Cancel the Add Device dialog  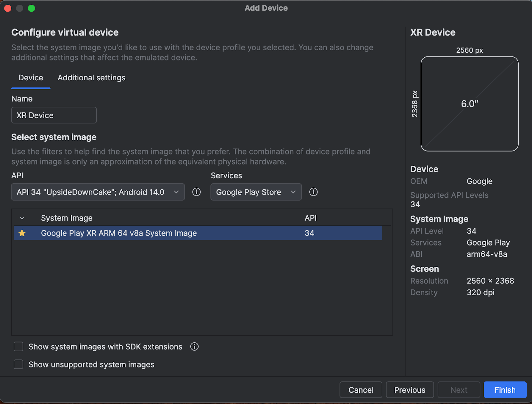click(x=360, y=390)
